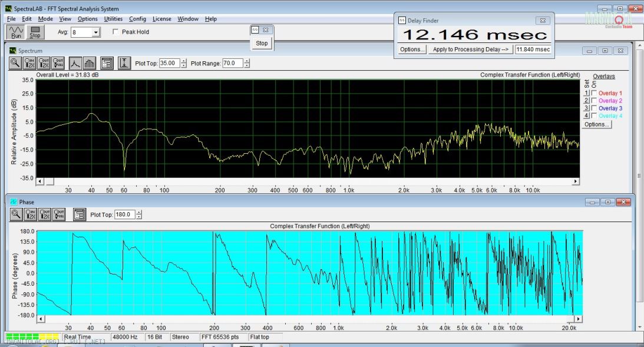The height and width of the screenshot is (347, 644).
Task: Zoom out full on the Spectrum plot
Action: point(58,63)
